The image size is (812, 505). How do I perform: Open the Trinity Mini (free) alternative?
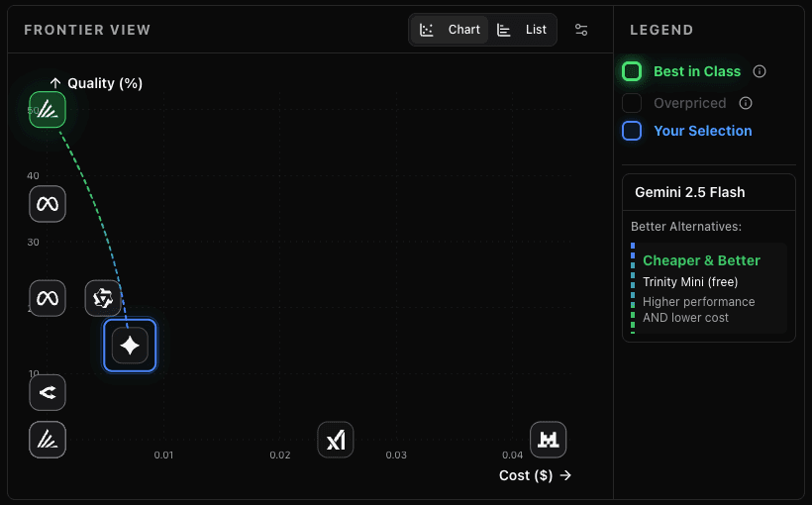click(690, 282)
